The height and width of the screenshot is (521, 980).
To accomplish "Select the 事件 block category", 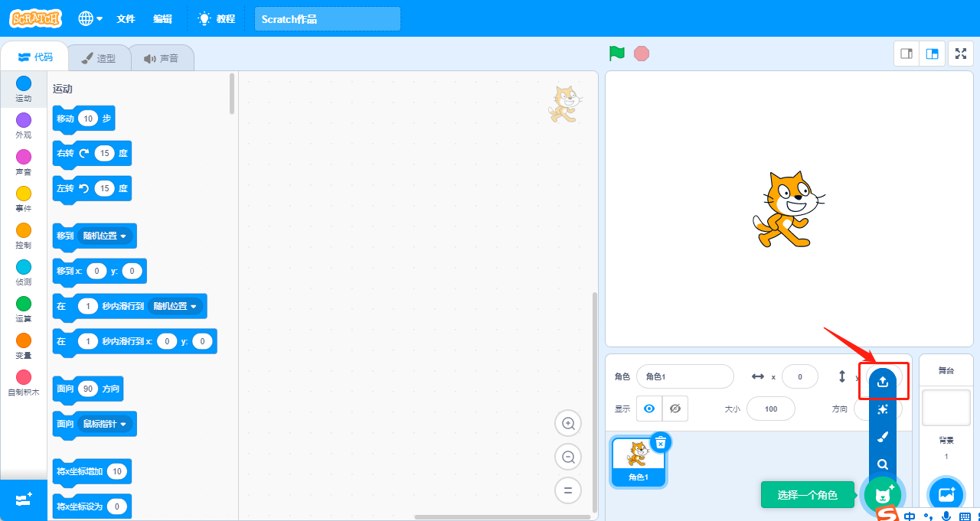I will point(24,200).
